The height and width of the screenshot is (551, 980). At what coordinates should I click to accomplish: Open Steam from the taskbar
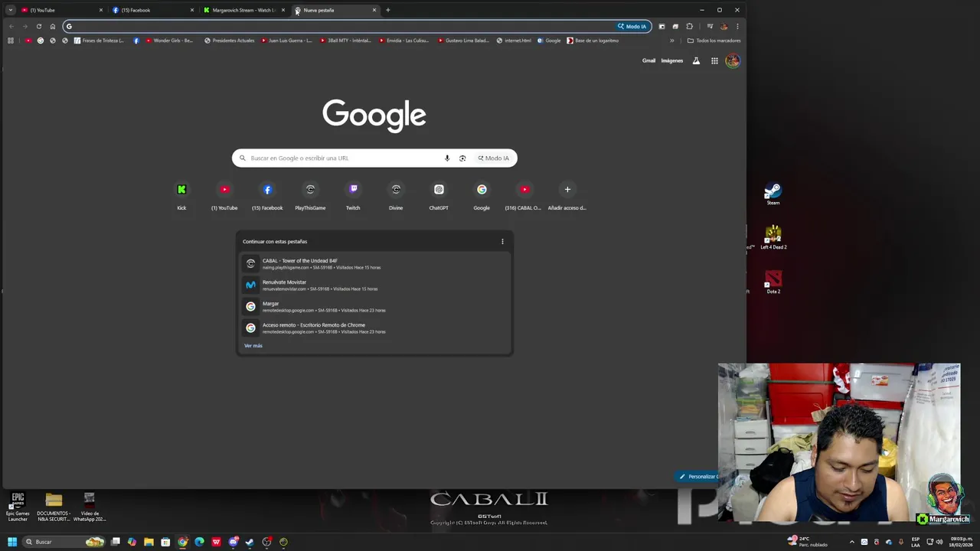250,542
